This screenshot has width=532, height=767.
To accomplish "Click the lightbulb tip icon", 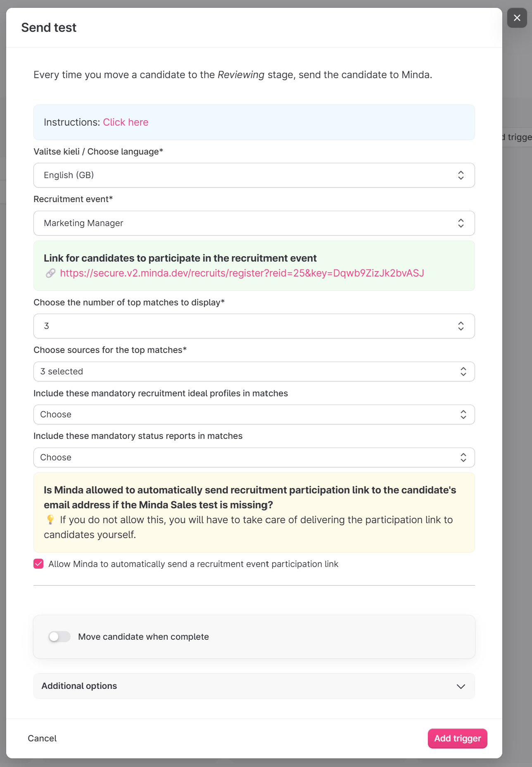I will click(x=50, y=519).
